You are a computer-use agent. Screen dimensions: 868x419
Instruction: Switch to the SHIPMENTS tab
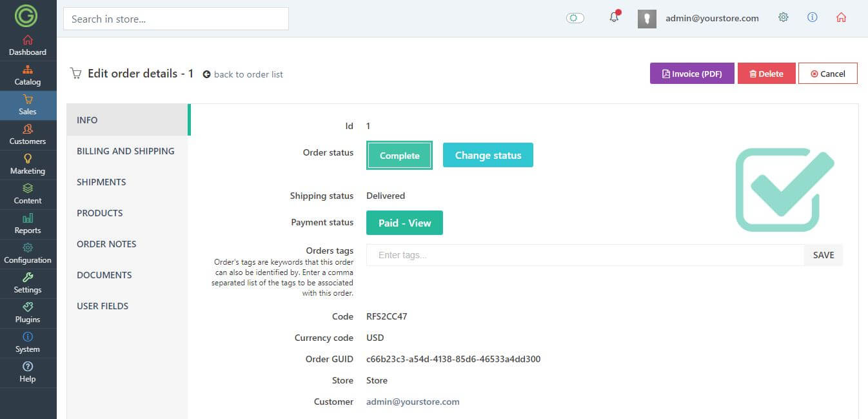pos(128,182)
